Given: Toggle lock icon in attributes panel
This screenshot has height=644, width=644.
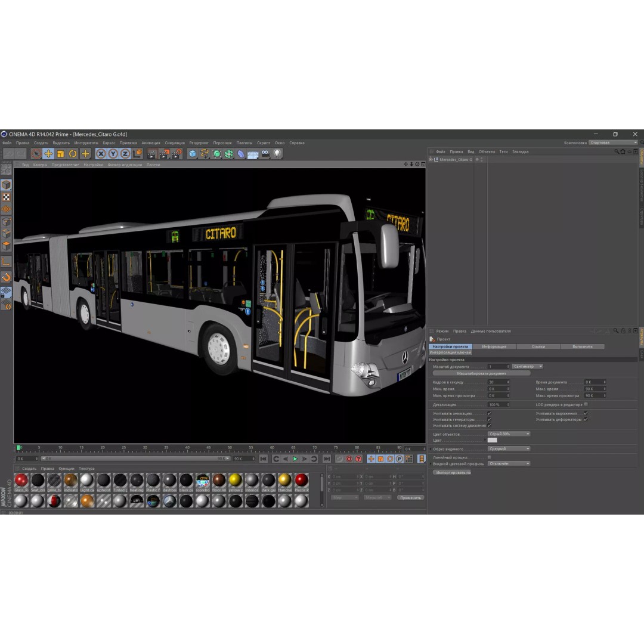Looking at the screenshot, I should 623,330.
